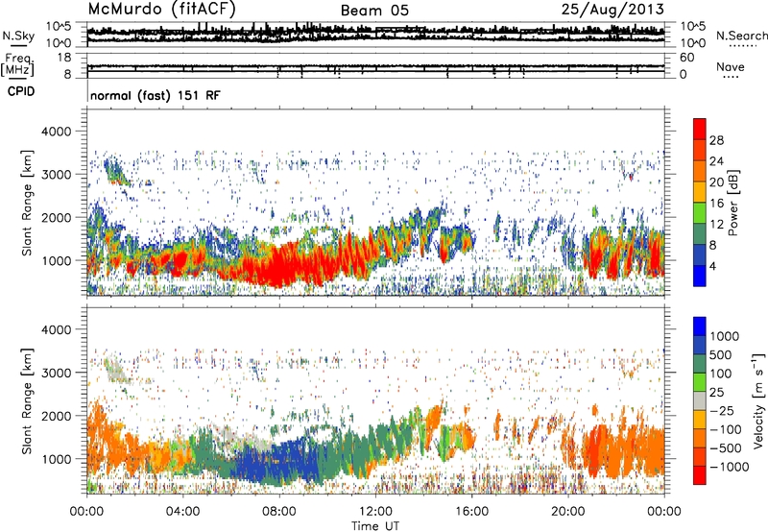Click the velocity scale value '-1000'
The height and width of the screenshot is (532, 768).
tap(729, 467)
